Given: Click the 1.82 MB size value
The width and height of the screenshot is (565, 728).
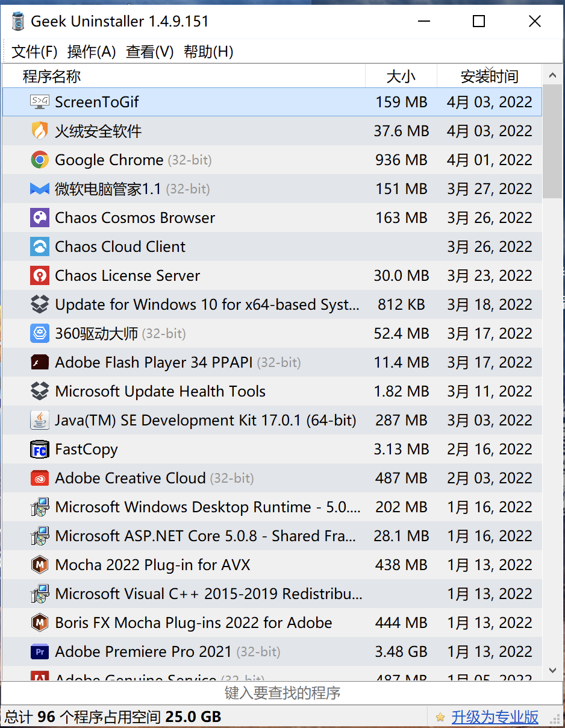Looking at the screenshot, I should 402,391.
